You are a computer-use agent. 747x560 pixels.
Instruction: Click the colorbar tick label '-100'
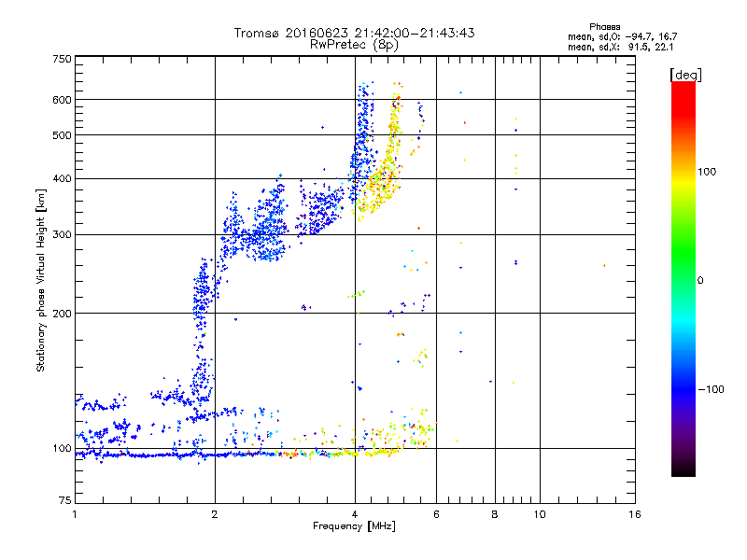(711, 389)
